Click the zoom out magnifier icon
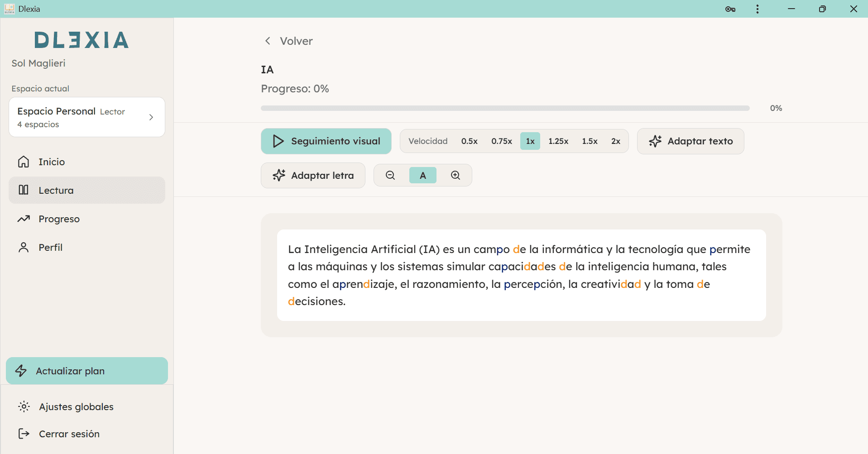This screenshot has width=868, height=454. click(390, 175)
